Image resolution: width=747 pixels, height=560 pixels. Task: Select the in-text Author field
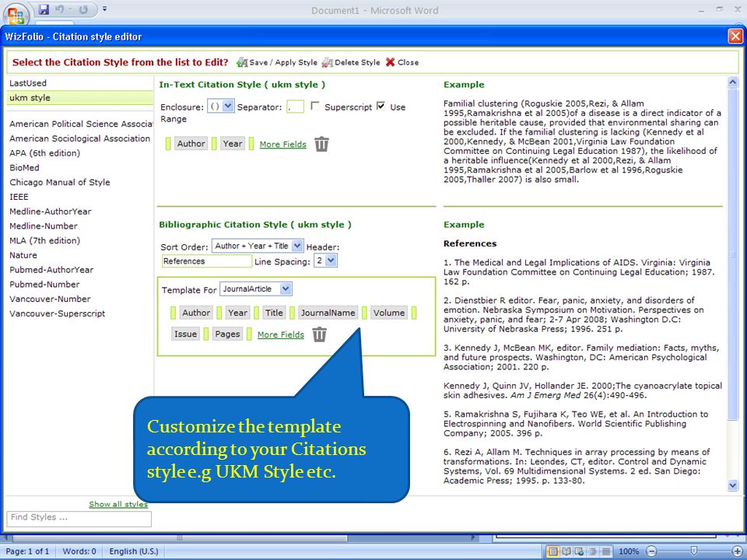[x=191, y=143]
